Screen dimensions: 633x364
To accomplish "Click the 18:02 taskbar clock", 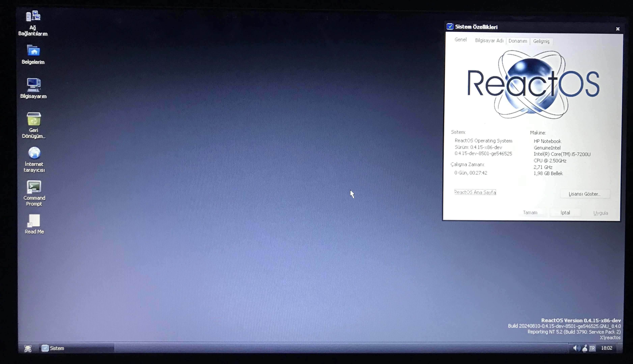I will [607, 348].
